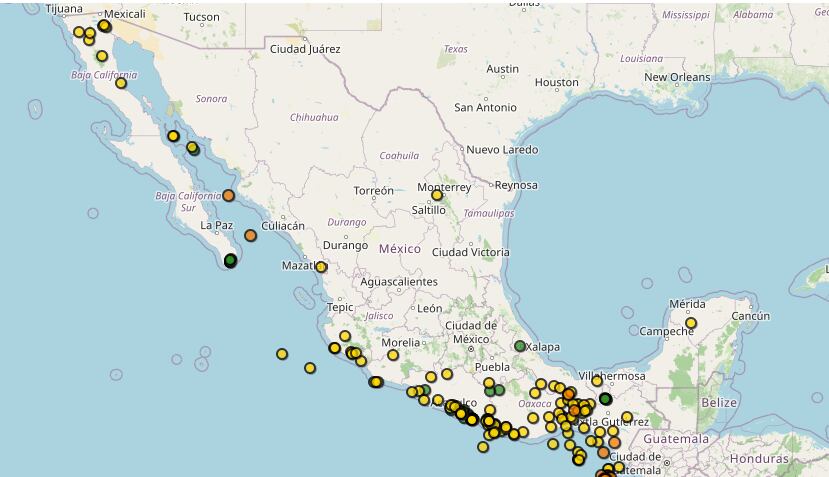This screenshot has width=829, height=477.
Task: Click yellow marker just below Puebla label
Action: [x=489, y=382]
